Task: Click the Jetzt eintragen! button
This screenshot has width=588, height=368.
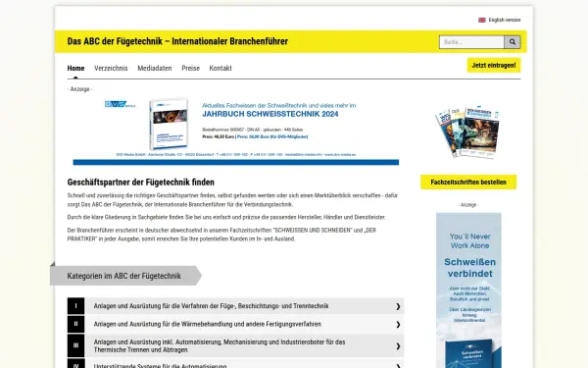Action: click(494, 66)
